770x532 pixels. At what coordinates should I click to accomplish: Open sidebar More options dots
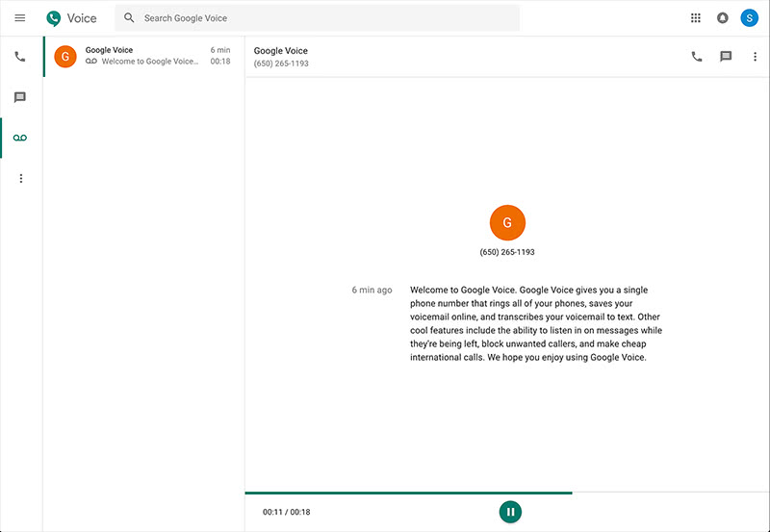point(20,178)
